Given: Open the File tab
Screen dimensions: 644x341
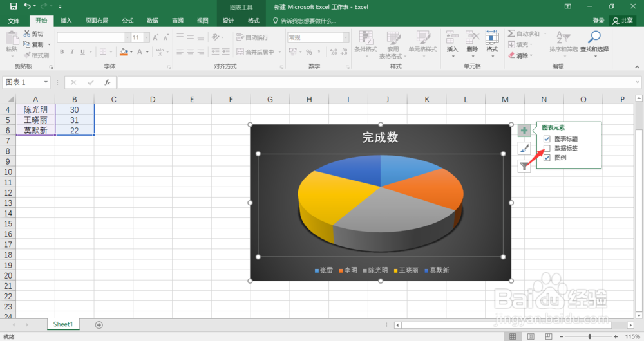Looking at the screenshot, I should tap(14, 21).
